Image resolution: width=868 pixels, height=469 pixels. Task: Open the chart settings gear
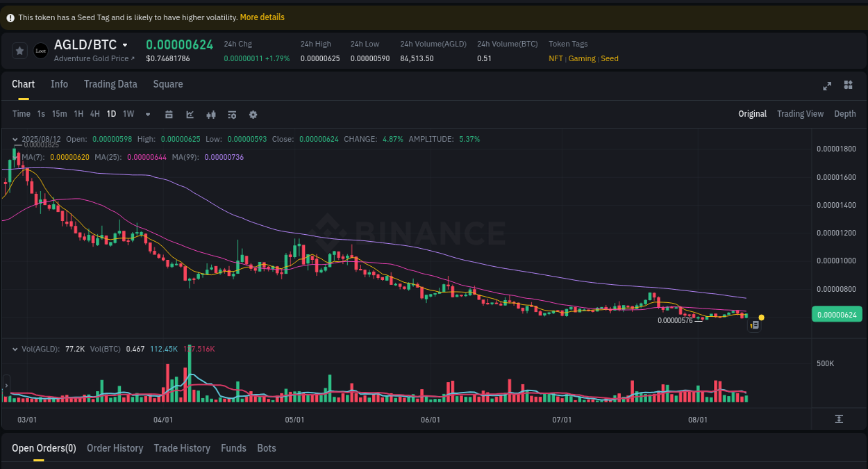253,114
